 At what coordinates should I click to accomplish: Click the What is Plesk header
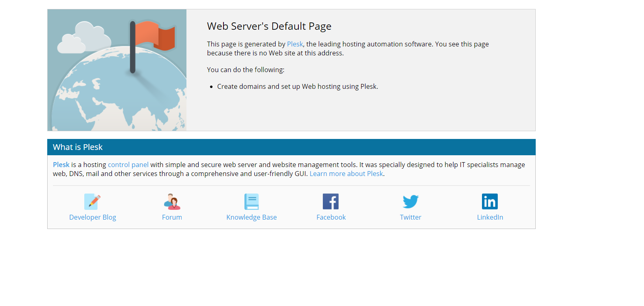pyautogui.click(x=291, y=147)
